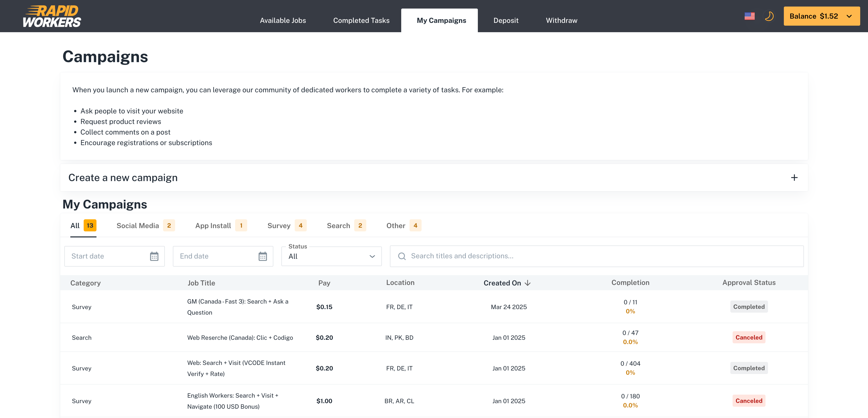Click the BR, AR, CL location cell
This screenshot has height=418, width=868.
coord(399,401)
